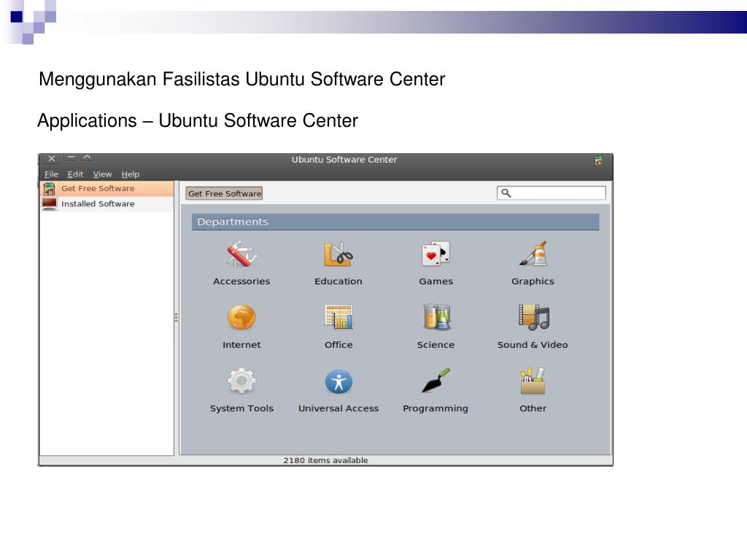Screen dimensions: 747x560
Task: Click the Internet label
Action: point(241,345)
